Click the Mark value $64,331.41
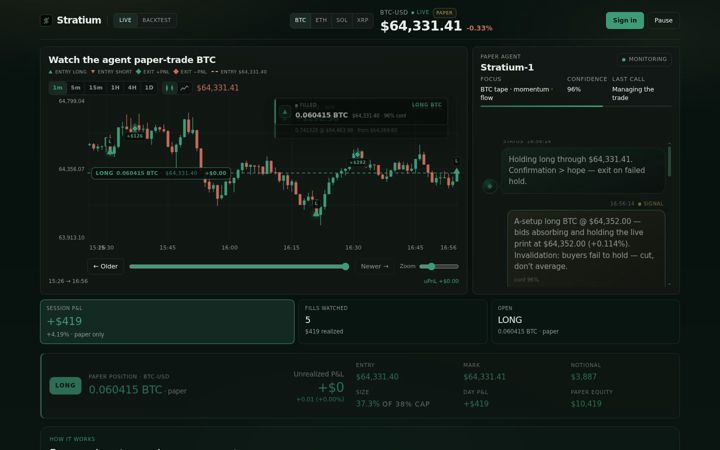720x450 pixels. click(484, 377)
